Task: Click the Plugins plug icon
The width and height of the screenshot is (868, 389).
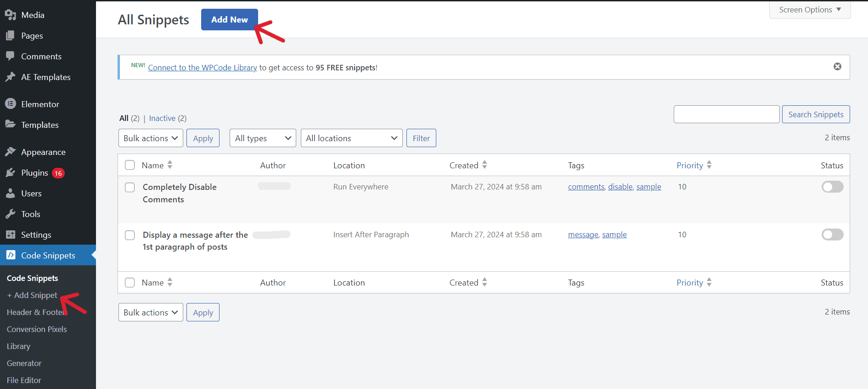Action: tap(11, 172)
